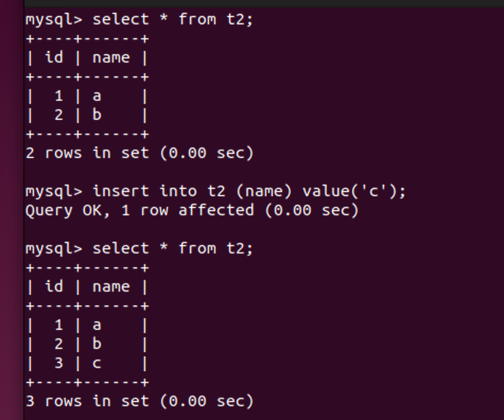Click value 'a' in the first result table

point(97,96)
